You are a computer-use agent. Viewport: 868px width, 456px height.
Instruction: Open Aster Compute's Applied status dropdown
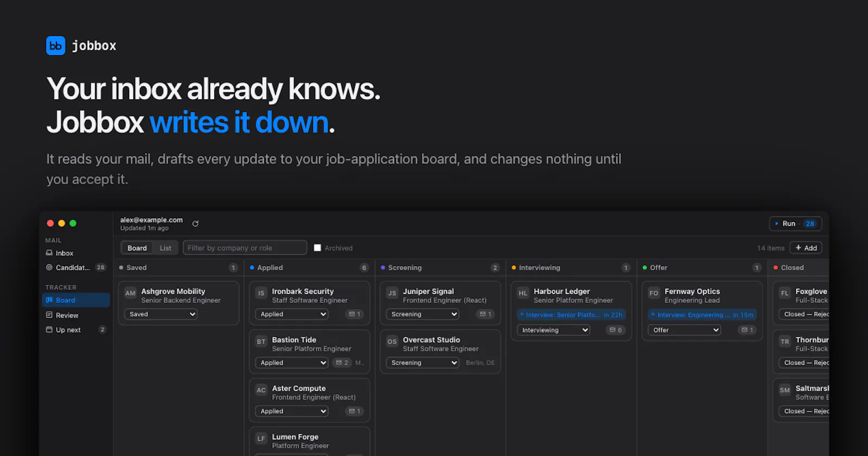[292, 411]
